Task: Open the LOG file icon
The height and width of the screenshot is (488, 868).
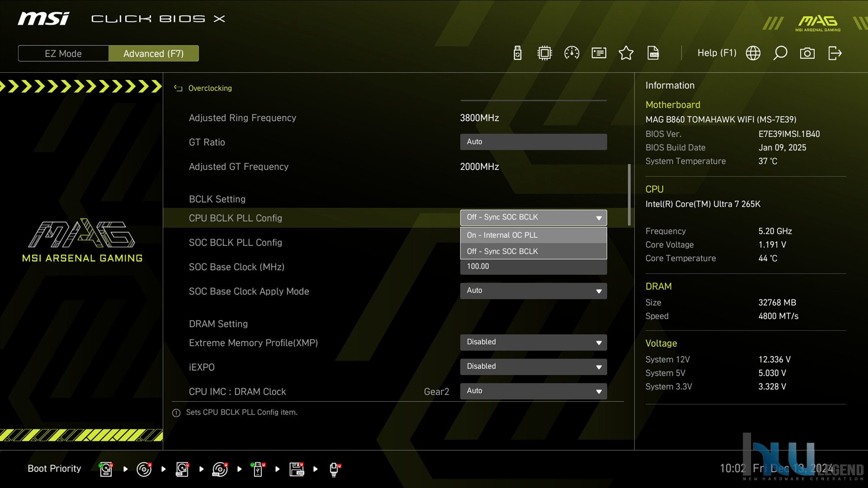Action: (653, 53)
